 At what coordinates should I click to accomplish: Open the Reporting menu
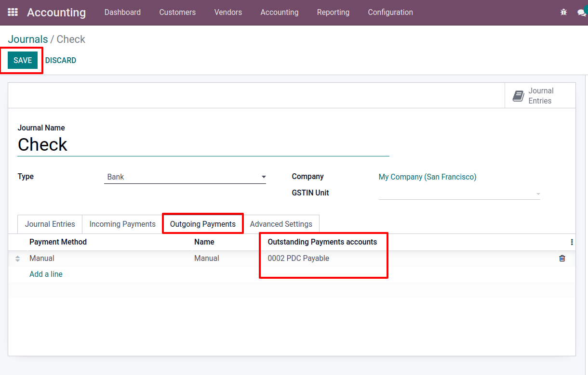pyautogui.click(x=333, y=12)
